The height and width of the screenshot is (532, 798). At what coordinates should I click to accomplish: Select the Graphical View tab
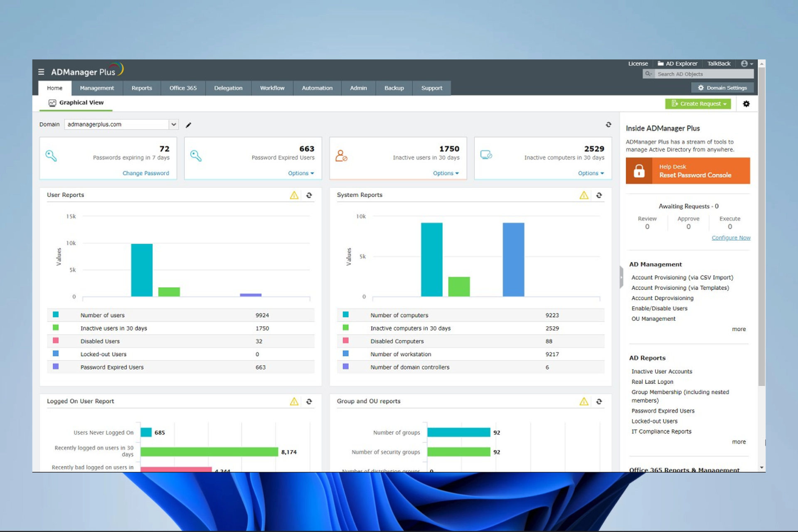tap(76, 103)
